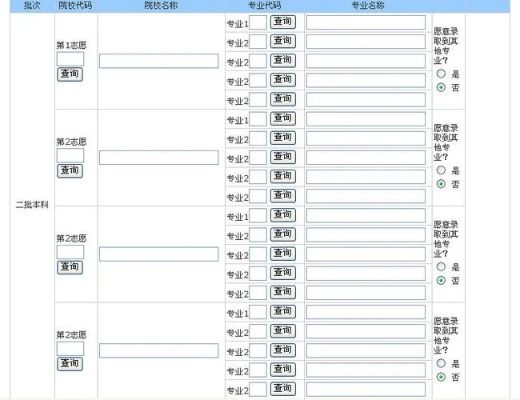This screenshot has height=400, width=520.
Task: Click 专业1 code box in bottom 第2志愿 block
Action: [x=258, y=312]
